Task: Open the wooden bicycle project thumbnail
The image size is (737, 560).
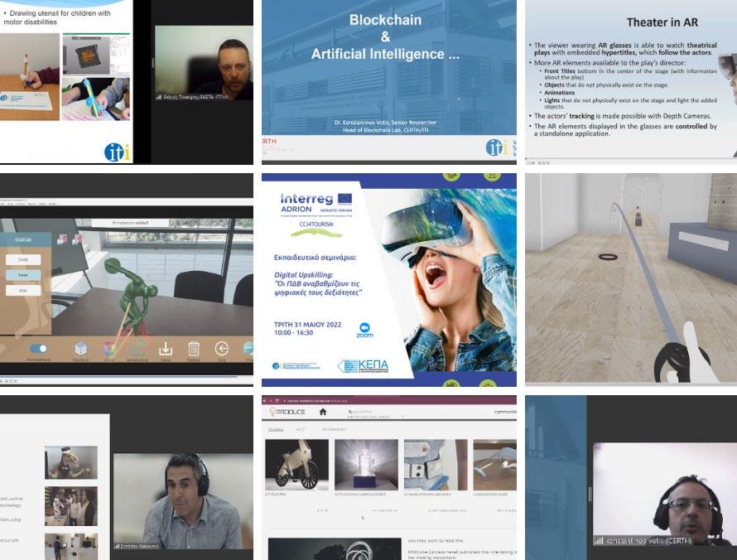Action: pyautogui.click(x=296, y=465)
